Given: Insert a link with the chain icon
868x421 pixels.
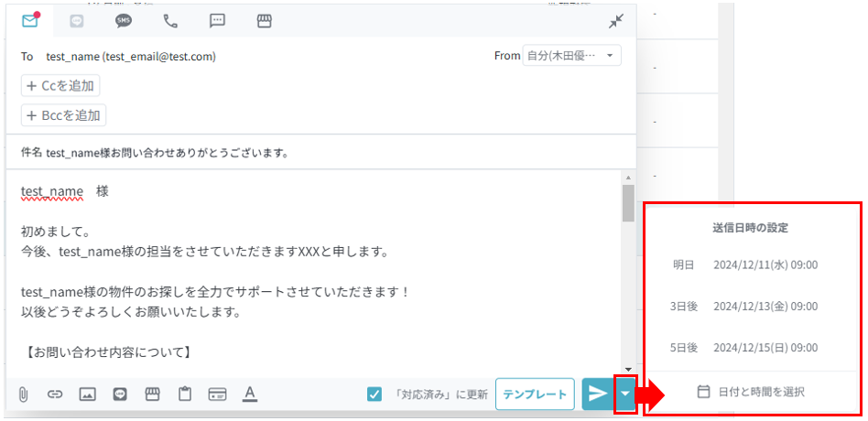Looking at the screenshot, I should (54, 394).
